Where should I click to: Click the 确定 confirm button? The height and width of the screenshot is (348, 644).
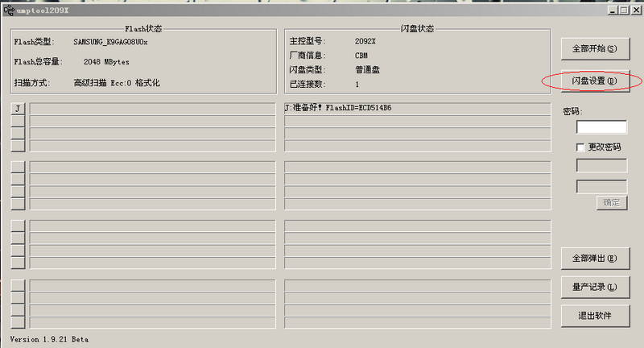[611, 203]
